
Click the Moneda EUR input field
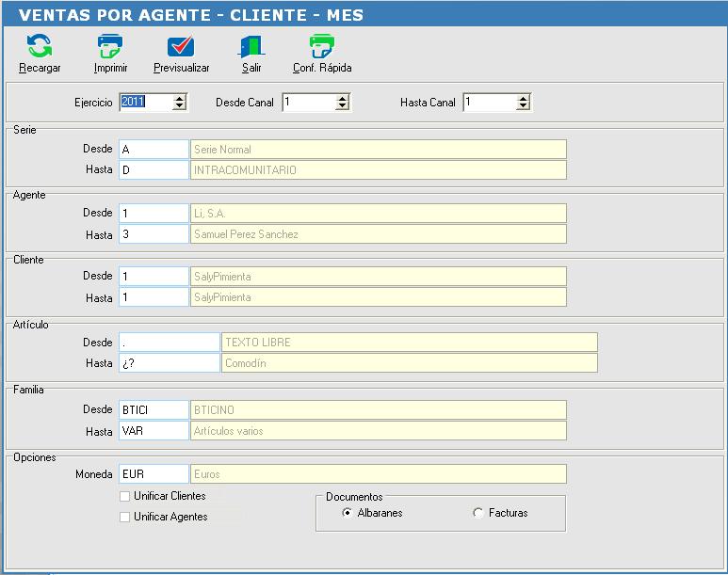[154, 473]
